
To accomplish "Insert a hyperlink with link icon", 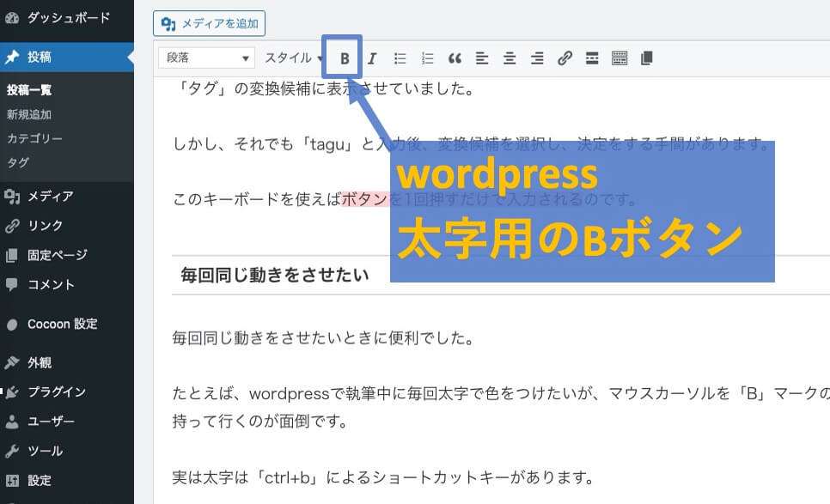I will [565, 58].
